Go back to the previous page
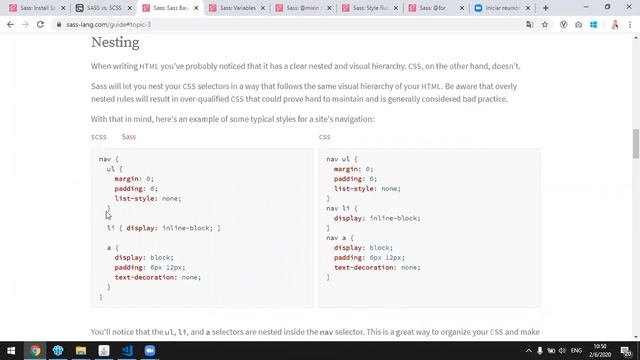The image size is (640, 360). coord(10,24)
